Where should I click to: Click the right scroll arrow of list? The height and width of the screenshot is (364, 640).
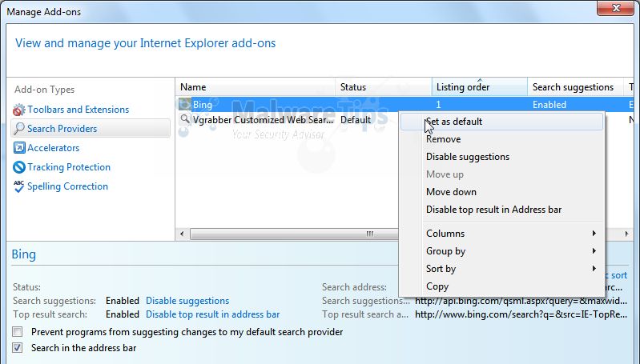(x=626, y=234)
